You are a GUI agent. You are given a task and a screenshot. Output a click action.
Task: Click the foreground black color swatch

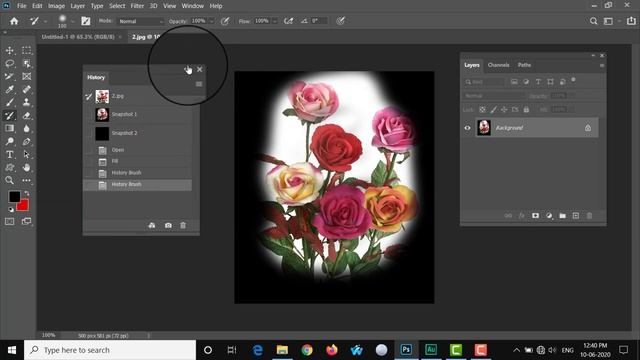pyautogui.click(x=14, y=196)
